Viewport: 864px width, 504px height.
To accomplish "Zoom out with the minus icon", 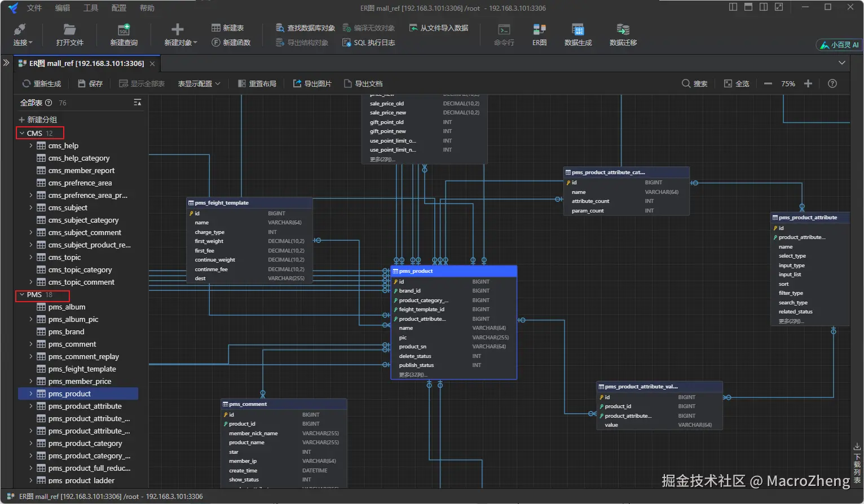I will (x=768, y=83).
